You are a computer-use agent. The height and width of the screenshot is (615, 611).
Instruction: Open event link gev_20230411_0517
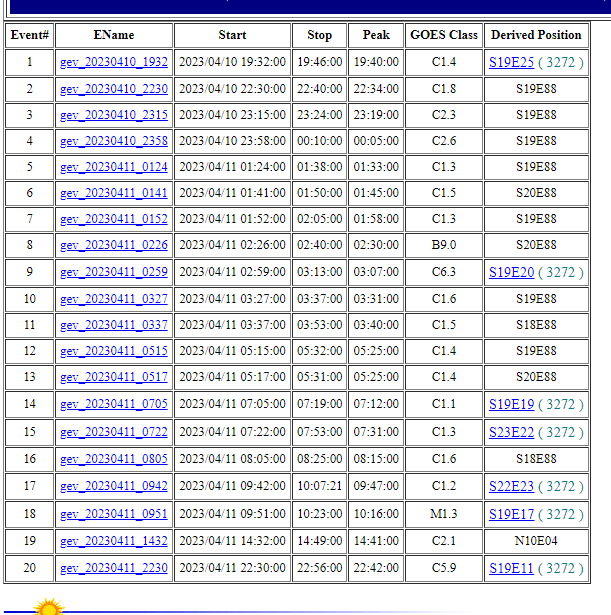click(114, 377)
